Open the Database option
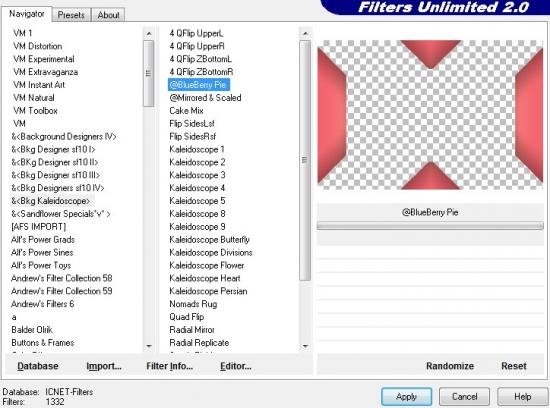 [38, 366]
